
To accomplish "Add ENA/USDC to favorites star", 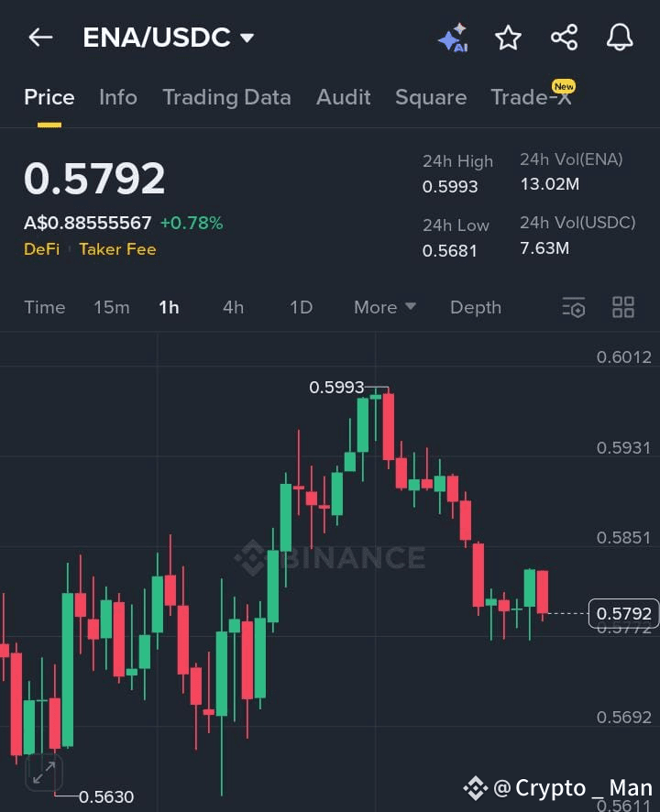I will (508, 38).
